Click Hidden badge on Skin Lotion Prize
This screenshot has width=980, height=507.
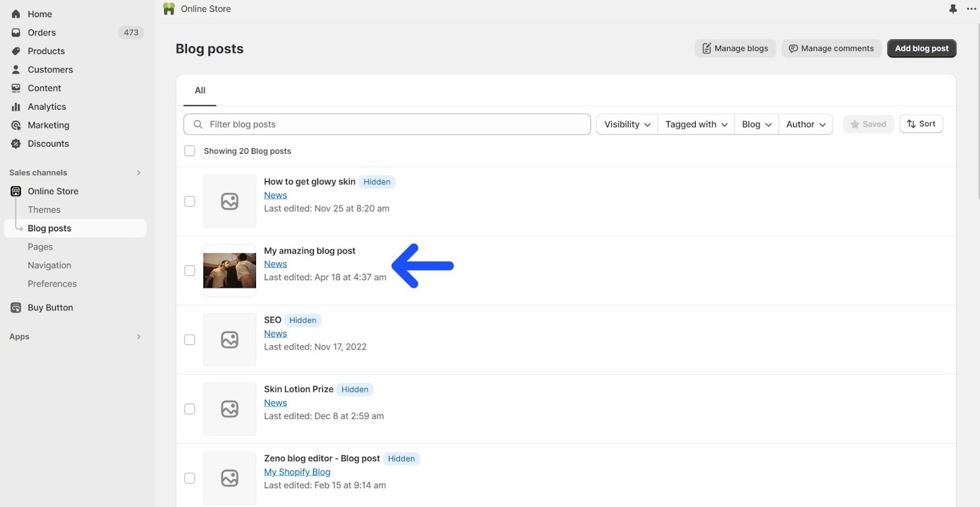pyautogui.click(x=355, y=389)
